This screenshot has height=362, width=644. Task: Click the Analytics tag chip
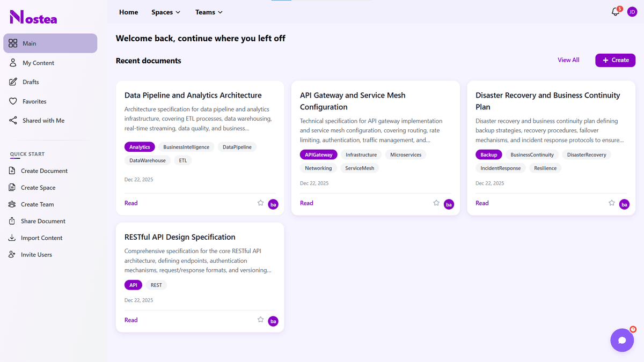click(x=140, y=147)
